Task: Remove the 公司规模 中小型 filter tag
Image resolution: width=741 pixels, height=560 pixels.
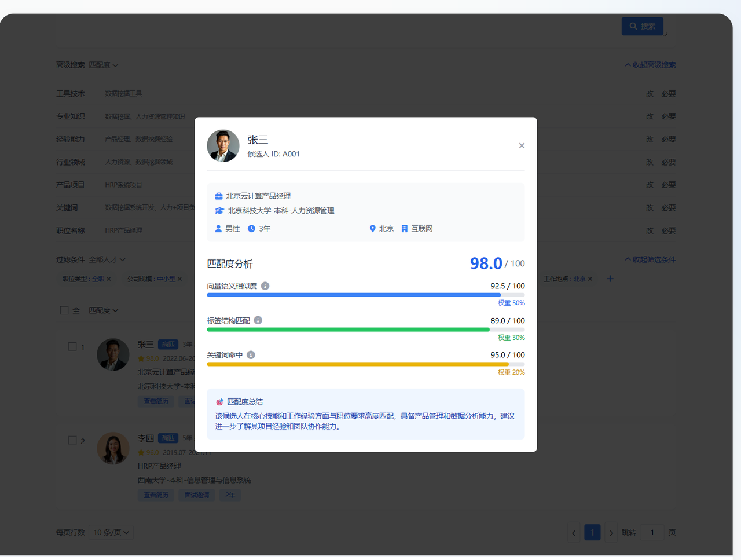Action: (179, 279)
